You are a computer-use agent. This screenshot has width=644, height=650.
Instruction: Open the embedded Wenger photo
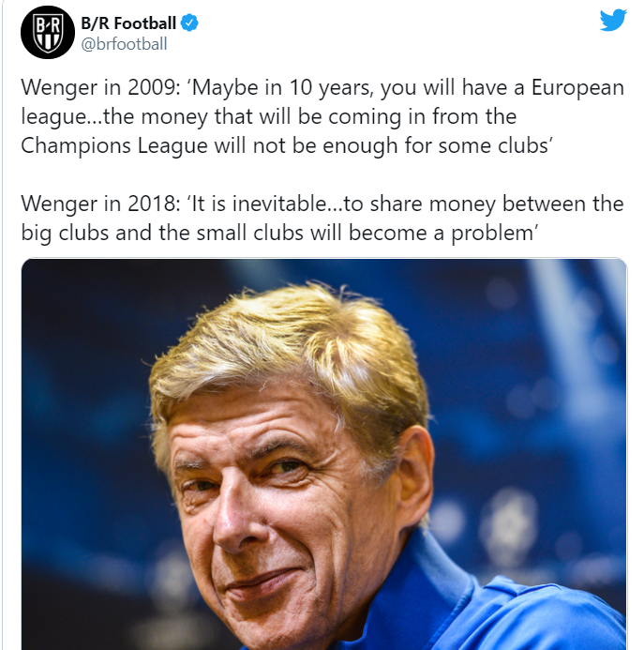click(x=324, y=454)
